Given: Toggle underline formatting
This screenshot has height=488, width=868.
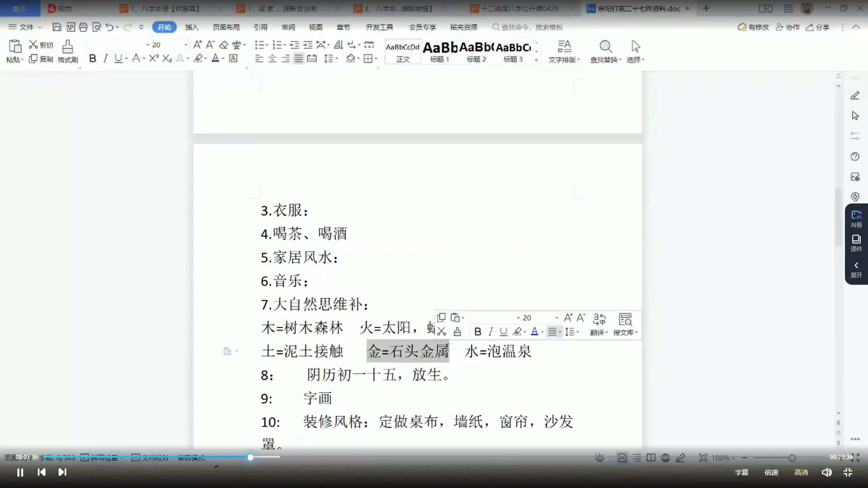Looking at the screenshot, I should [x=118, y=58].
